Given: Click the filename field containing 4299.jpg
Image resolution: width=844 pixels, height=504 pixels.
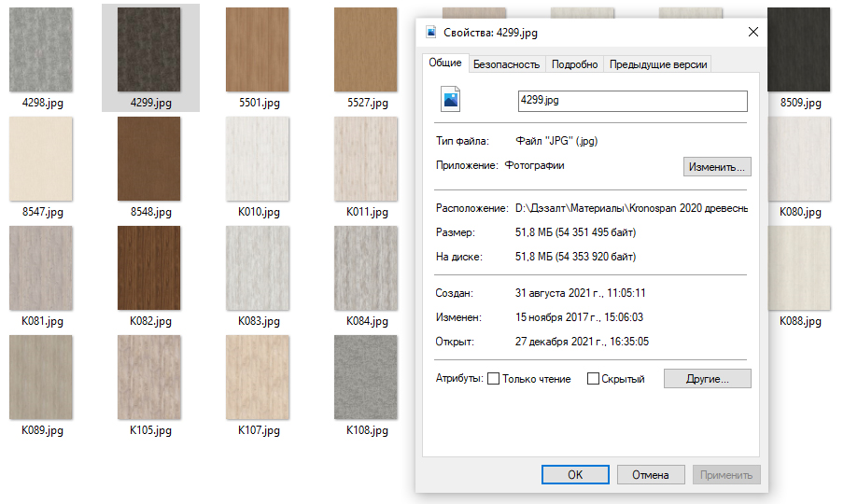Looking at the screenshot, I should tap(632, 100).
